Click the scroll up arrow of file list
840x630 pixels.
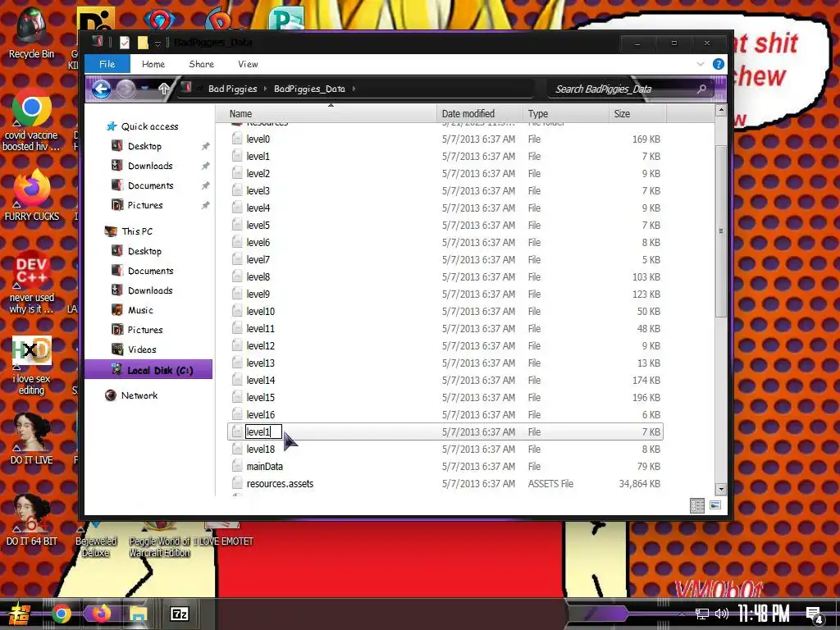click(x=720, y=111)
